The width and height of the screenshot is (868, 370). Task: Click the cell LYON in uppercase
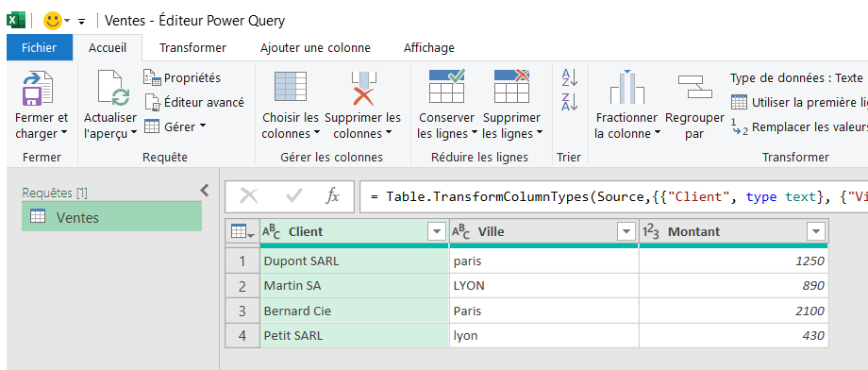click(544, 286)
